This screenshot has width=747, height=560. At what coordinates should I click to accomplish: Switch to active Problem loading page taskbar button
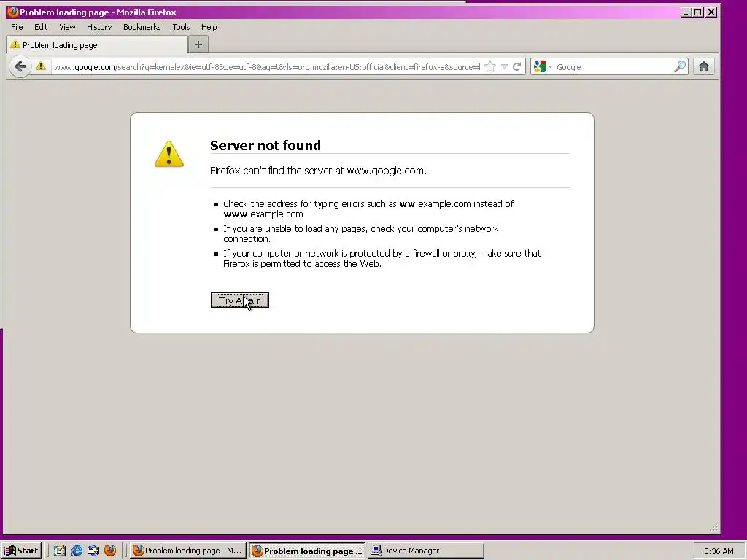[x=307, y=551]
